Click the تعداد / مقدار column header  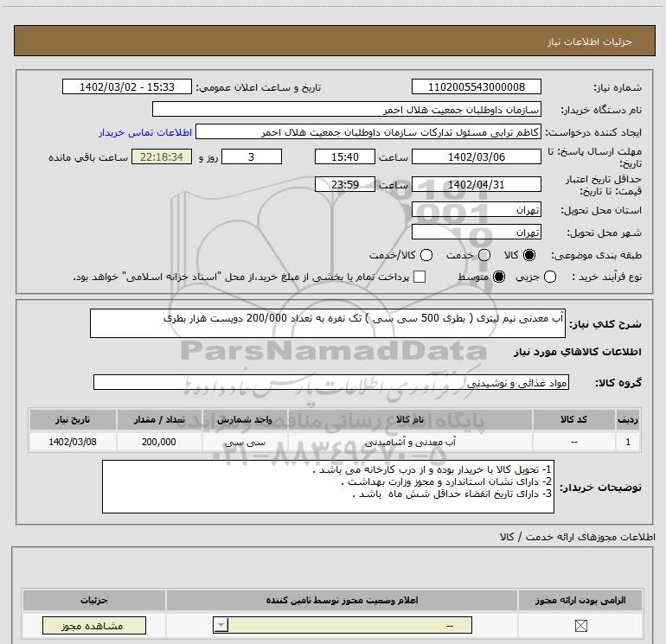[x=159, y=419]
